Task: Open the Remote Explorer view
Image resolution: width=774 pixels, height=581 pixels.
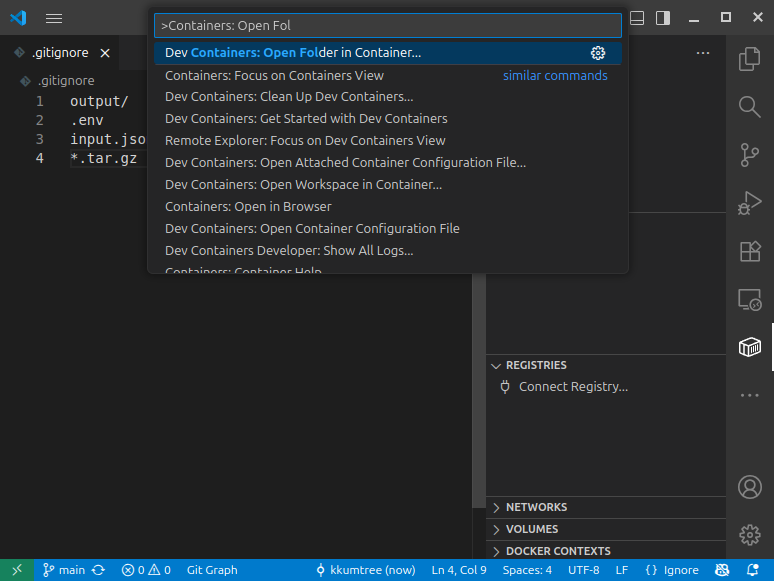Action: [x=749, y=299]
